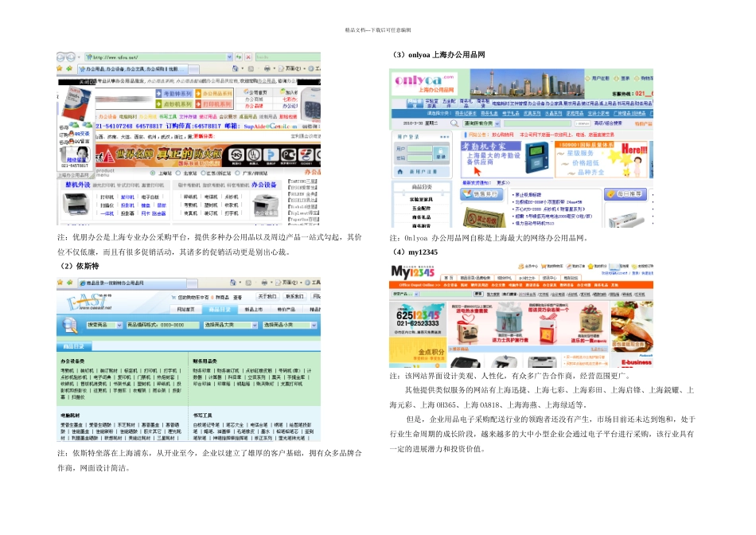Click Add to Favorites icon in EAST screenshot
The image size is (756, 535).
pos(69,282)
